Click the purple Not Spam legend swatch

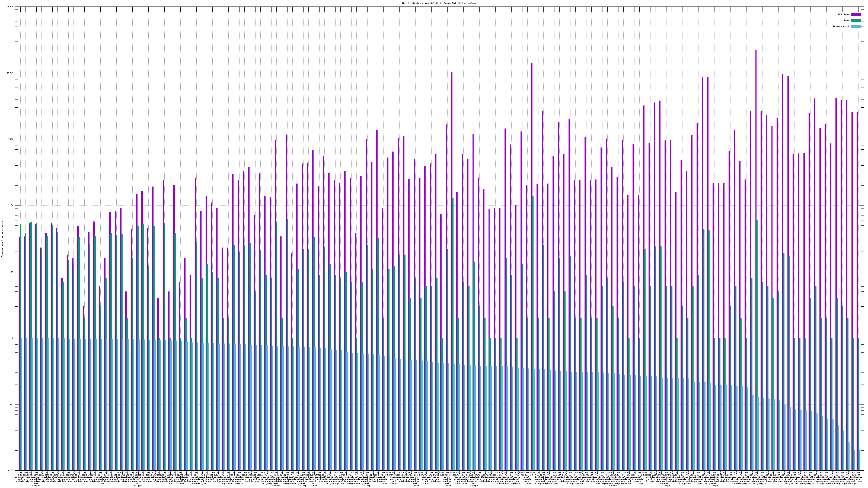(x=856, y=14)
